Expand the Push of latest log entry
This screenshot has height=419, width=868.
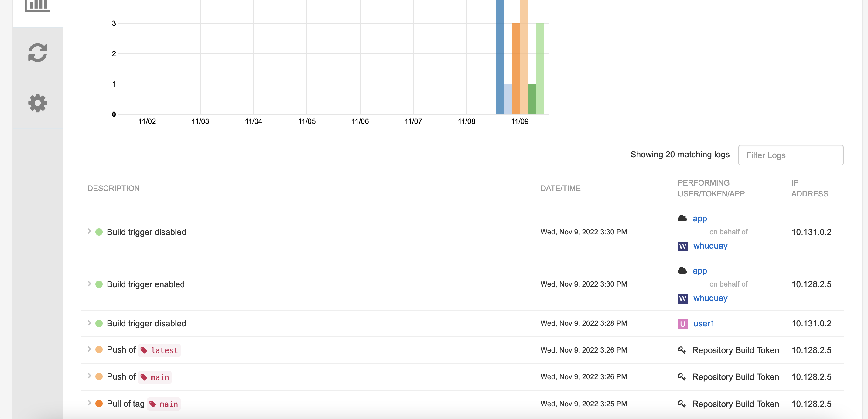[x=89, y=349]
